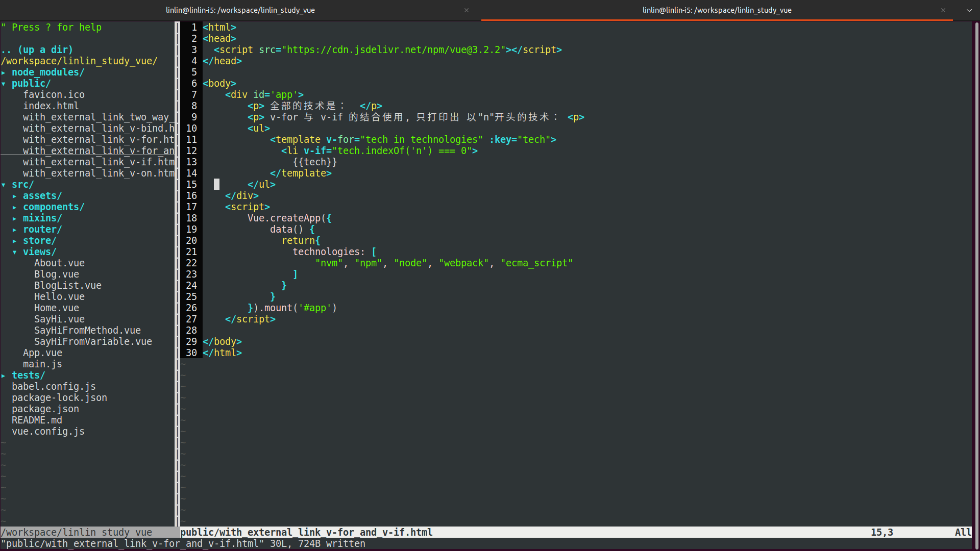Open index.html in the file tree
Screen dimensions: 980x551
click(x=51, y=106)
